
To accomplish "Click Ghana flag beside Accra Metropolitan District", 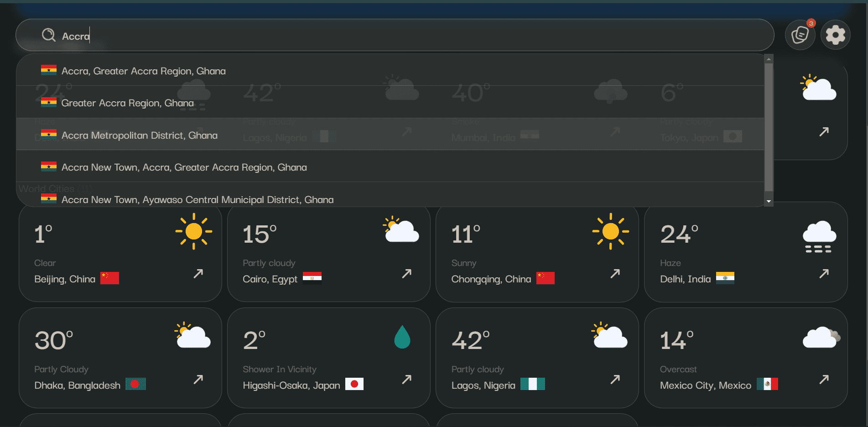I will (49, 134).
